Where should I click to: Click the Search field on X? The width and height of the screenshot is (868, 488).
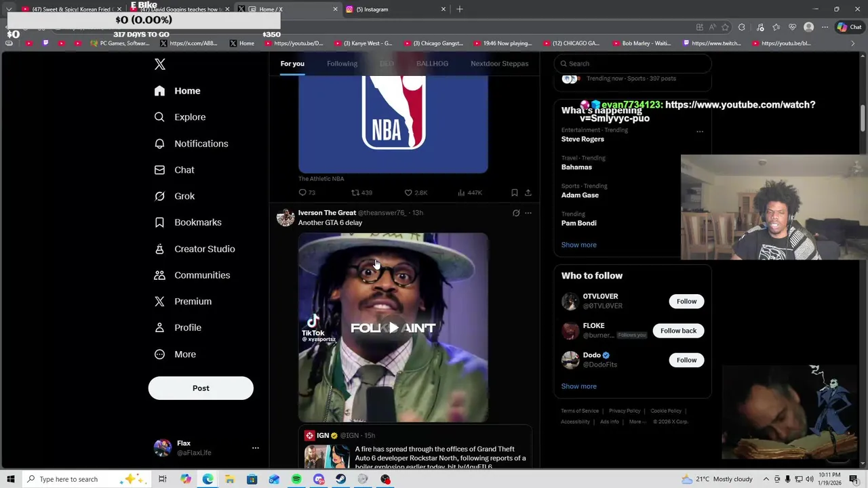633,64
